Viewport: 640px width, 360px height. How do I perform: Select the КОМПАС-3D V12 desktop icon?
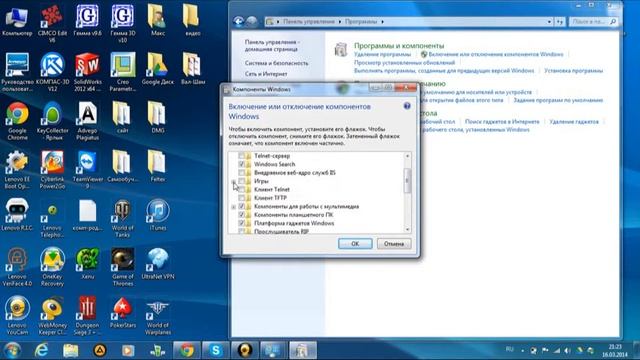pos(52,72)
